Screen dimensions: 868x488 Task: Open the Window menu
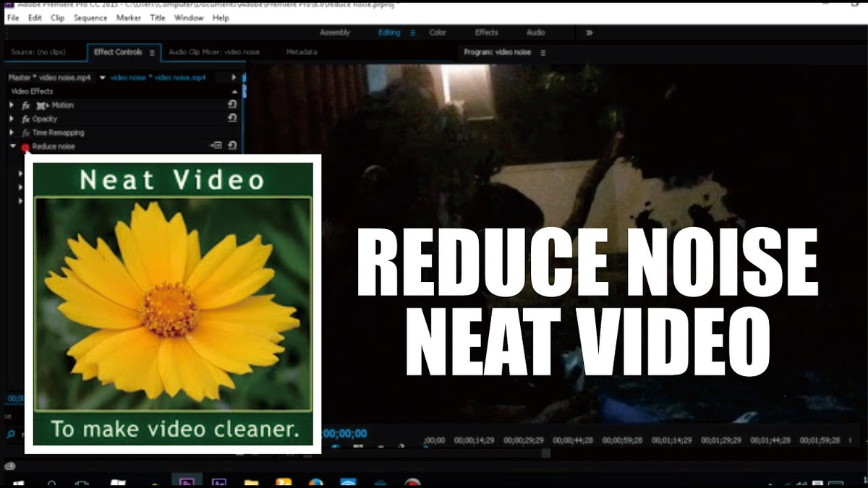[x=189, y=17]
